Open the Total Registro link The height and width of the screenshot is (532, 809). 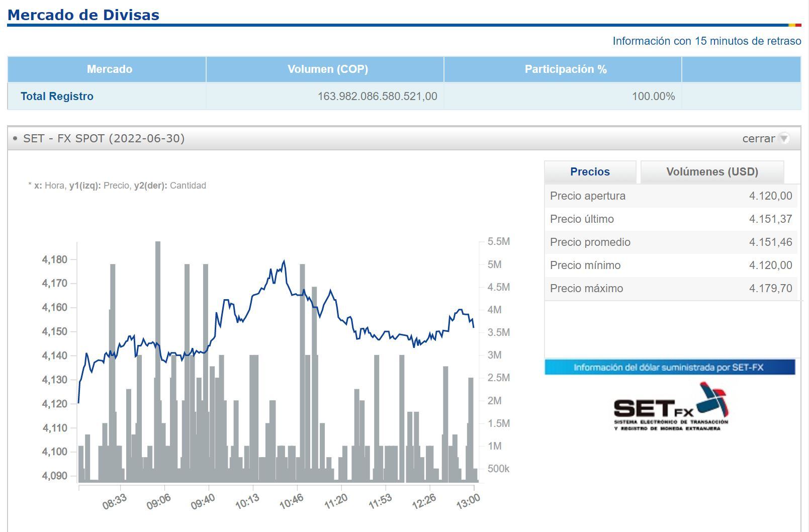pyautogui.click(x=57, y=96)
